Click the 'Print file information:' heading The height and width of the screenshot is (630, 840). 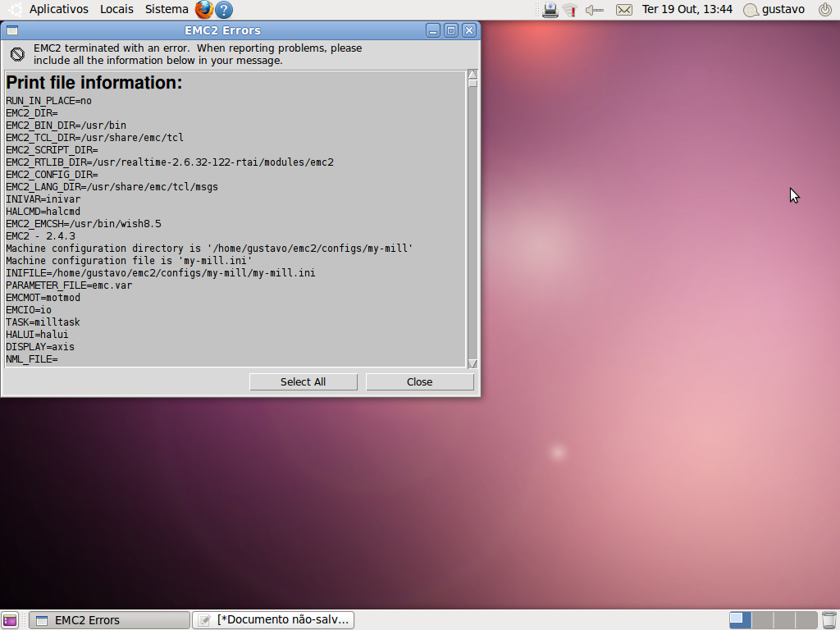point(94,83)
